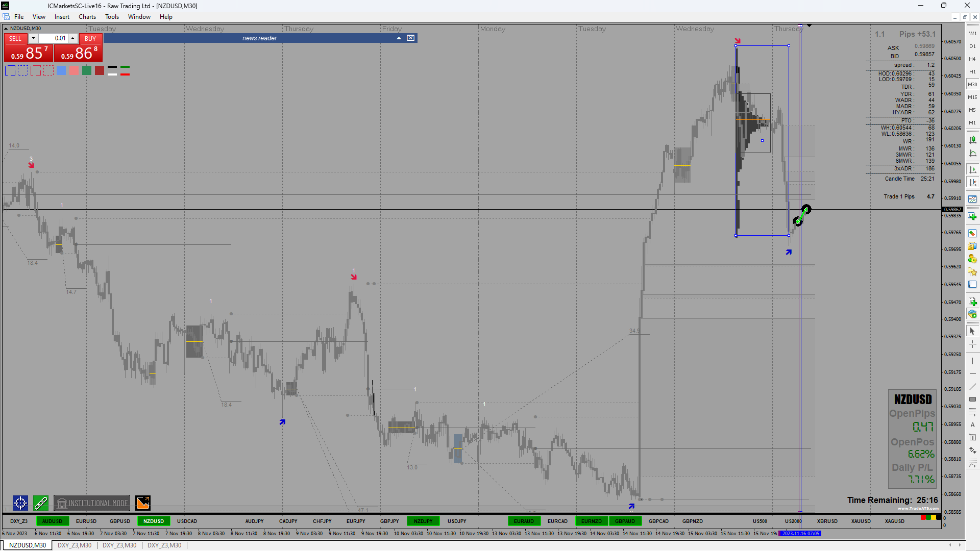Screen dimensions: 980x551
Task: Select the cursor arrow tool
Action: coord(972,332)
